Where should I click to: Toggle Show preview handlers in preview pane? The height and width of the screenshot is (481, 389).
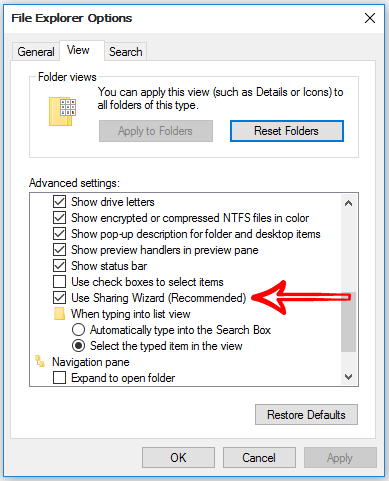pos(59,250)
